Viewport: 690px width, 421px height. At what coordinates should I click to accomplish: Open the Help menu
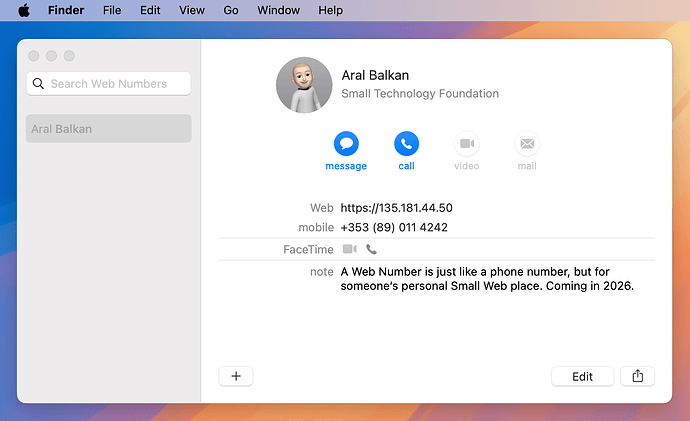click(330, 10)
